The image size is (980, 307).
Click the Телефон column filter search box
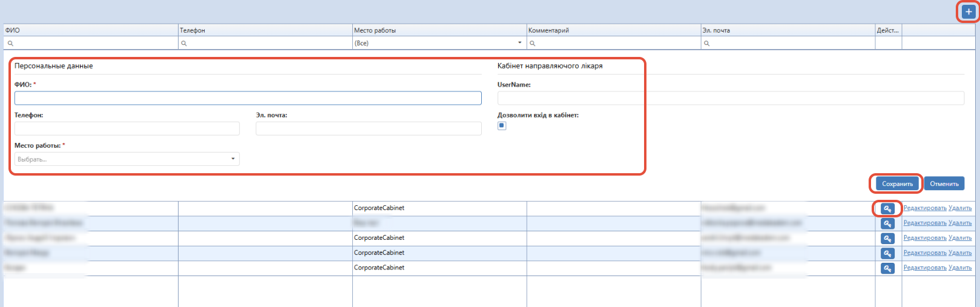pyautogui.click(x=265, y=43)
